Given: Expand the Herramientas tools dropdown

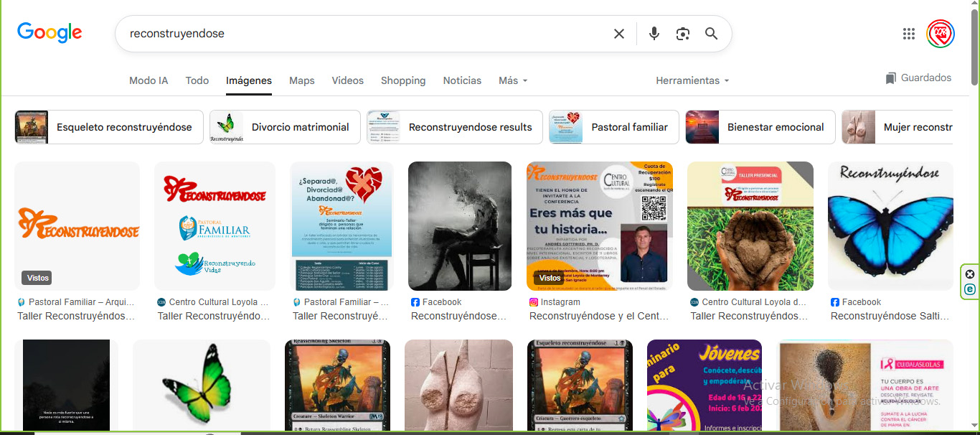Looking at the screenshot, I should [x=692, y=80].
